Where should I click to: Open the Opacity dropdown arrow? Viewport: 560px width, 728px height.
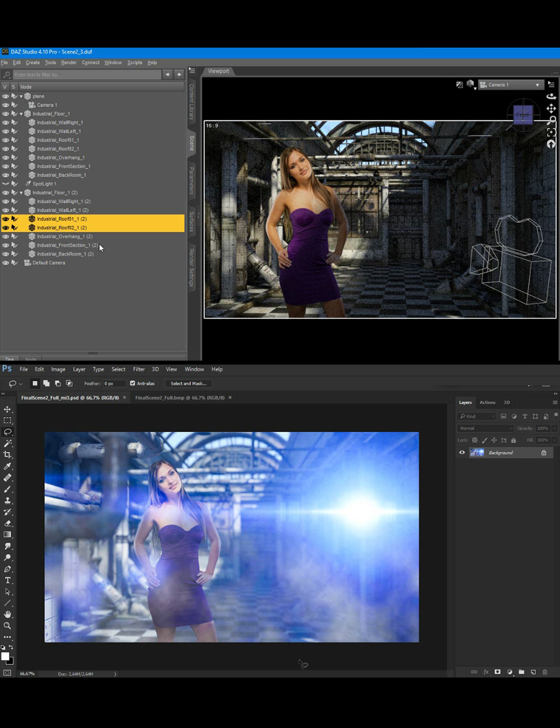tap(554, 428)
